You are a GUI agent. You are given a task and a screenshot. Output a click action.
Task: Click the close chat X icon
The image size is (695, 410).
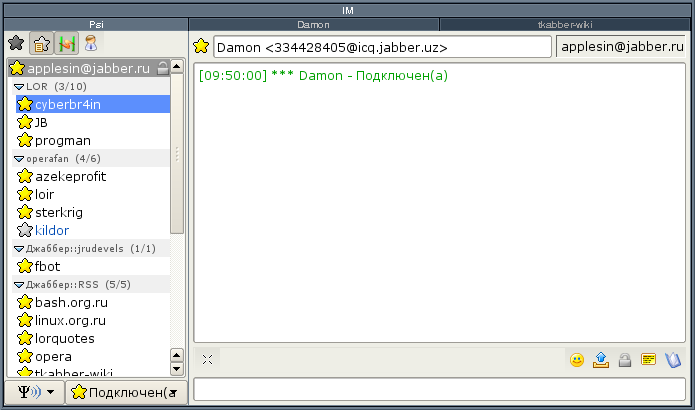[x=207, y=359]
